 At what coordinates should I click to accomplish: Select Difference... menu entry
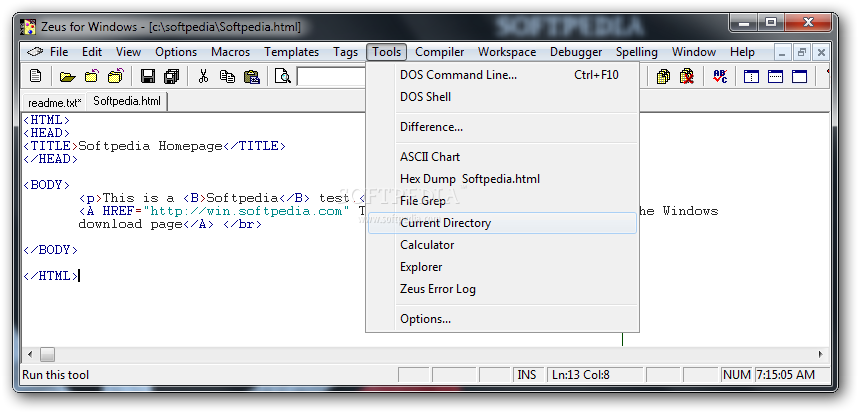click(502, 127)
